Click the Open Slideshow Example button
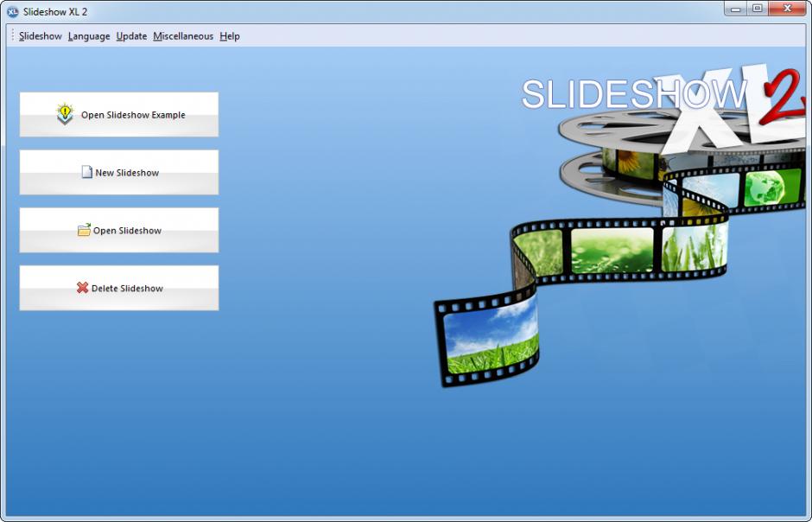 click(x=119, y=114)
